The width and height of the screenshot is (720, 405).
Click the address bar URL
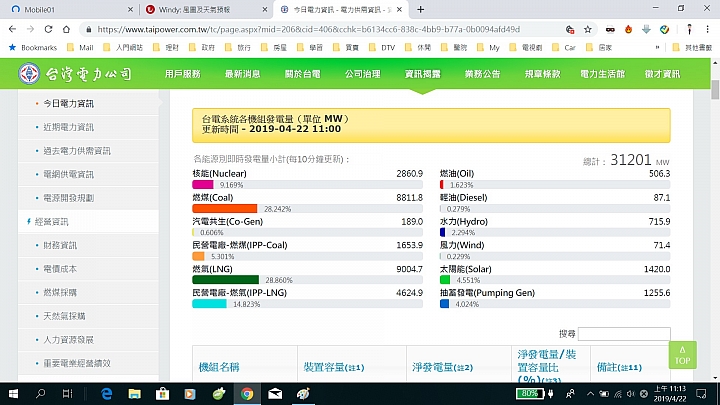[x=309, y=29]
